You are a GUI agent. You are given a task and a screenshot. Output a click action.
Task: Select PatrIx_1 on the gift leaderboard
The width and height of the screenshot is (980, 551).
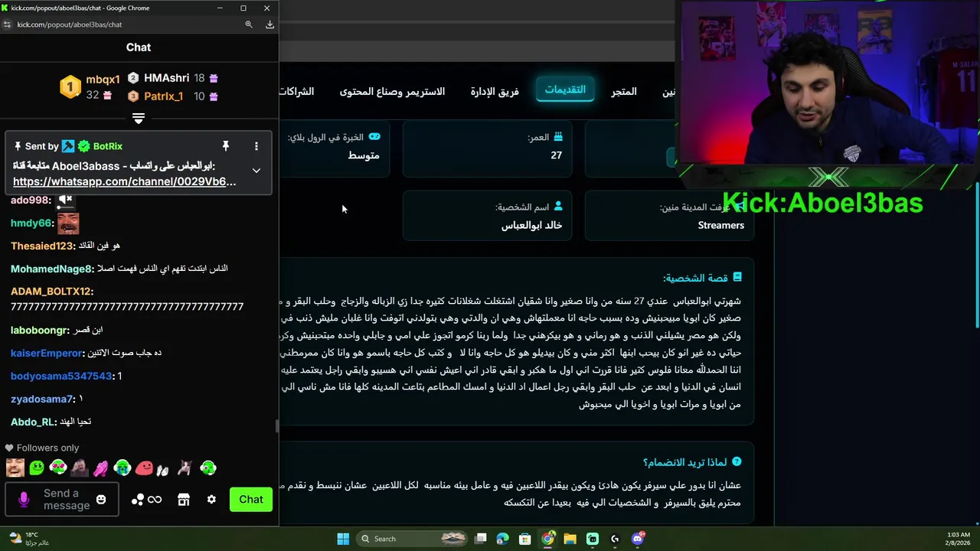pyautogui.click(x=163, y=96)
